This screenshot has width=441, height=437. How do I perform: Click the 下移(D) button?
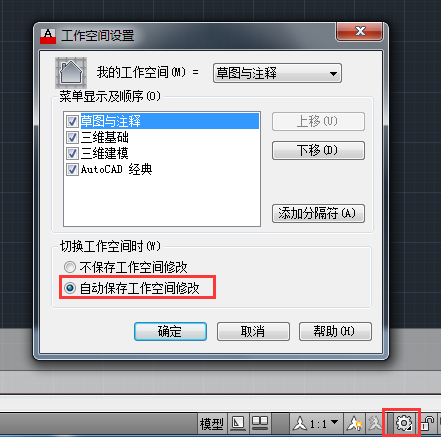(x=318, y=150)
